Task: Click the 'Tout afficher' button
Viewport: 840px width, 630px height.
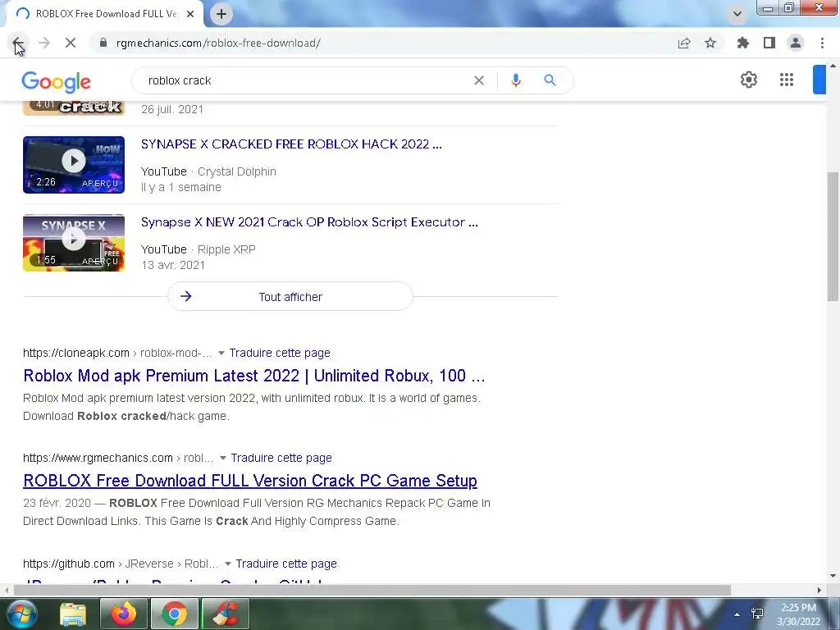Action: coord(290,296)
